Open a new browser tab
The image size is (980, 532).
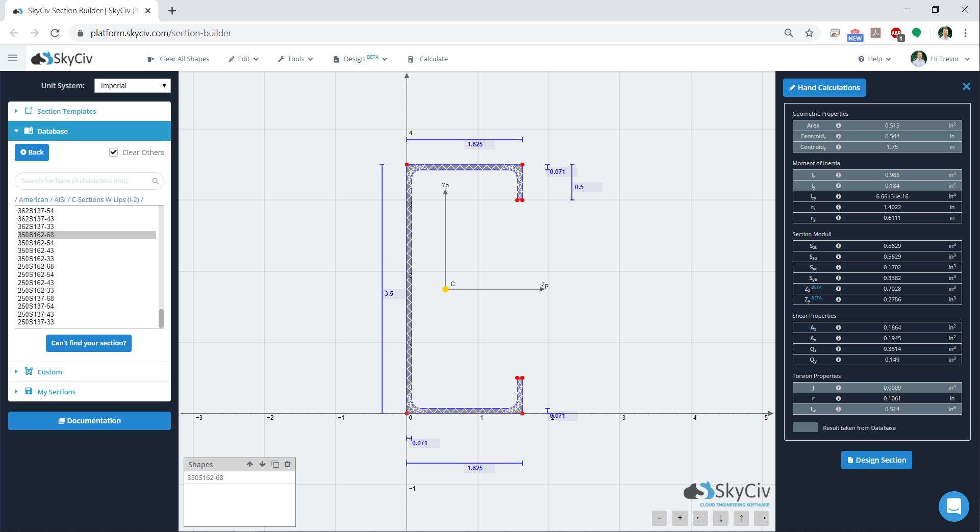[172, 11]
